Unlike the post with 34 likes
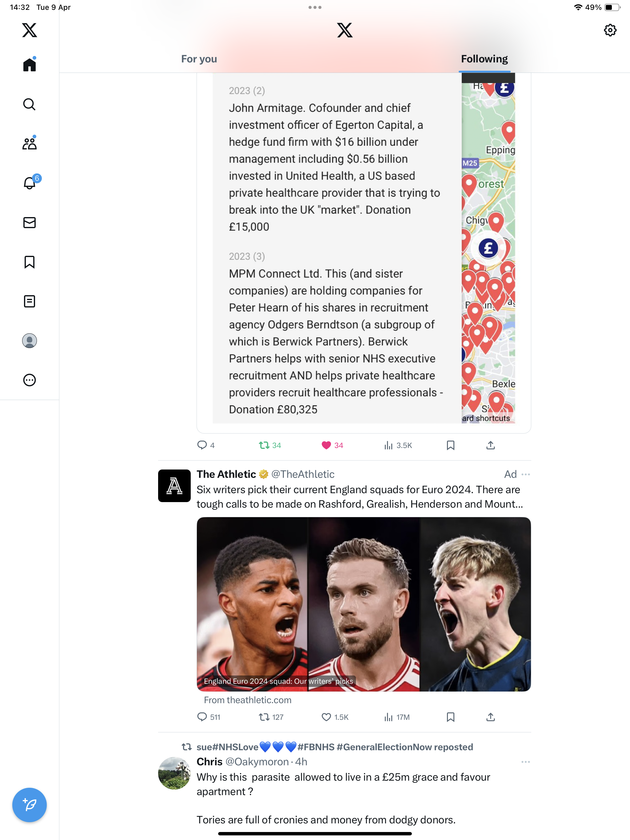 tap(332, 445)
